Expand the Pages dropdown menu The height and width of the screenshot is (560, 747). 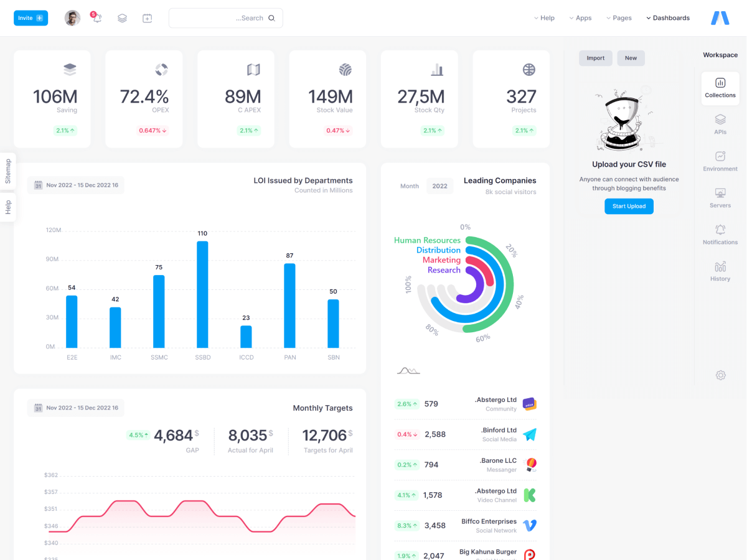click(619, 18)
